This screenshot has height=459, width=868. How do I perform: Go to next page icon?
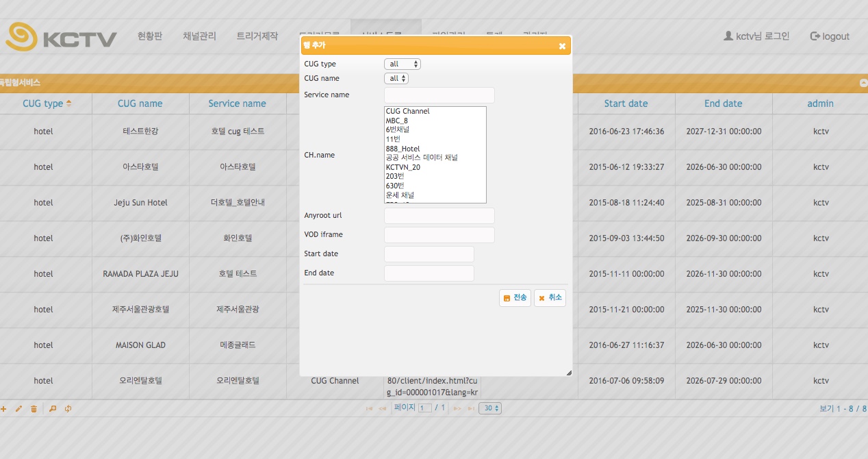pyautogui.click(x=458, y=408)
